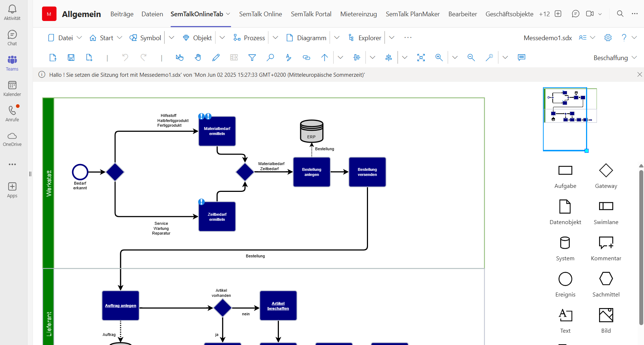Click the magic wand icon
The width and height of the screenshot is (644, 345).
[x=489, y=57]
